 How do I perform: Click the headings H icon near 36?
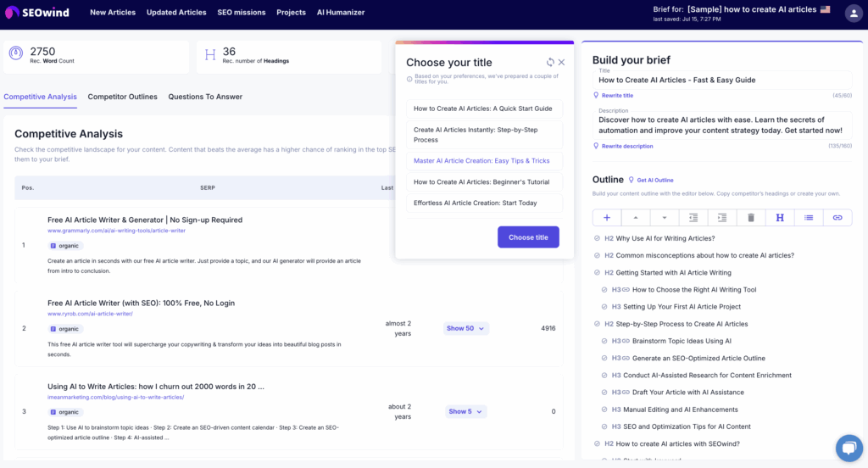[x=210, y=55]
